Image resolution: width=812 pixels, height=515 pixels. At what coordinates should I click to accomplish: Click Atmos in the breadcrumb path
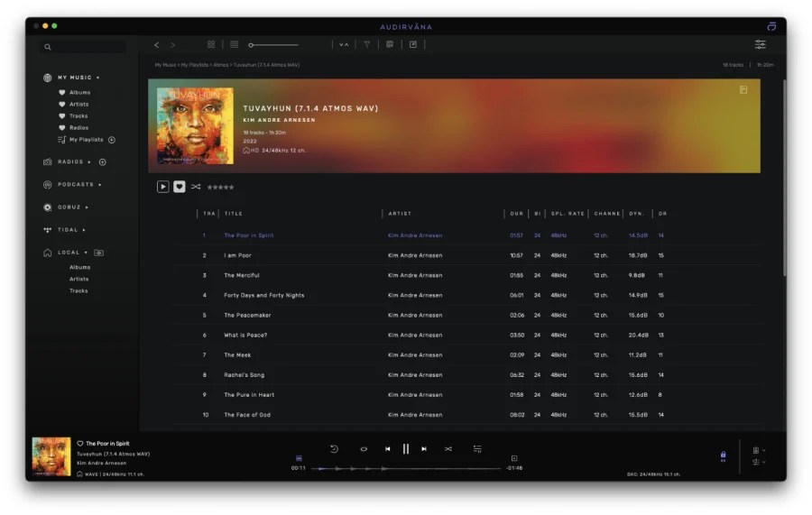coord(221,65)
